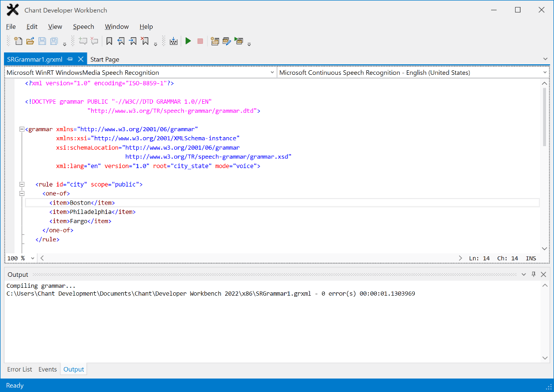This screenshot has width=554, height=392.
Task: Click the Philadelphia item line
Action: 92,212
